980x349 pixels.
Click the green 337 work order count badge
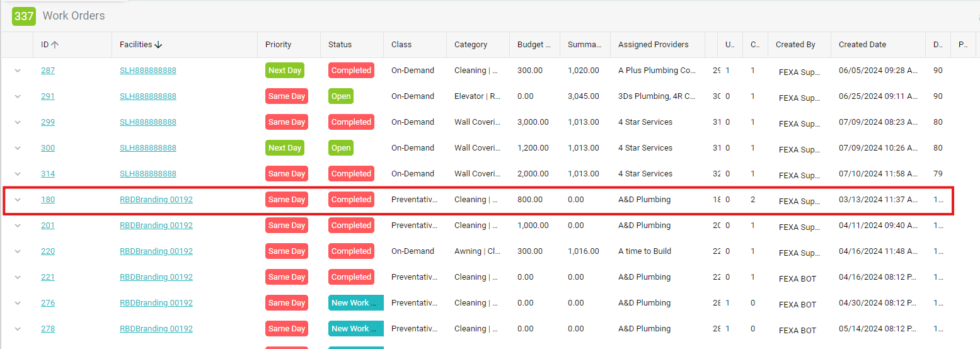24,16
